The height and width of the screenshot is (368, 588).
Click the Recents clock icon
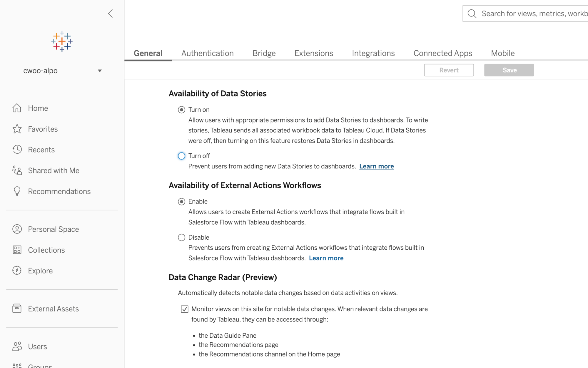pyautogui.click(x=17, y=150)
